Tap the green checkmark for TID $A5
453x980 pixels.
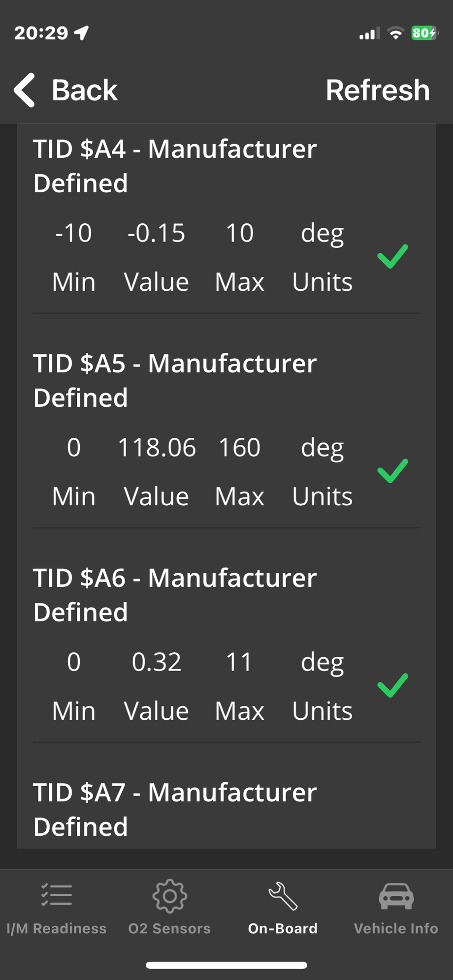tap(392, 471)
